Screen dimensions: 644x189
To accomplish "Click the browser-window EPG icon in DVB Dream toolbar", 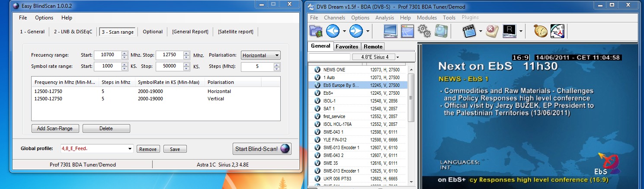I will 407,31.
